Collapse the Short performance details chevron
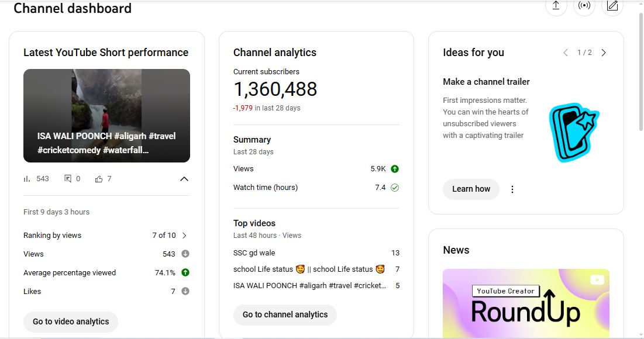 184,179
